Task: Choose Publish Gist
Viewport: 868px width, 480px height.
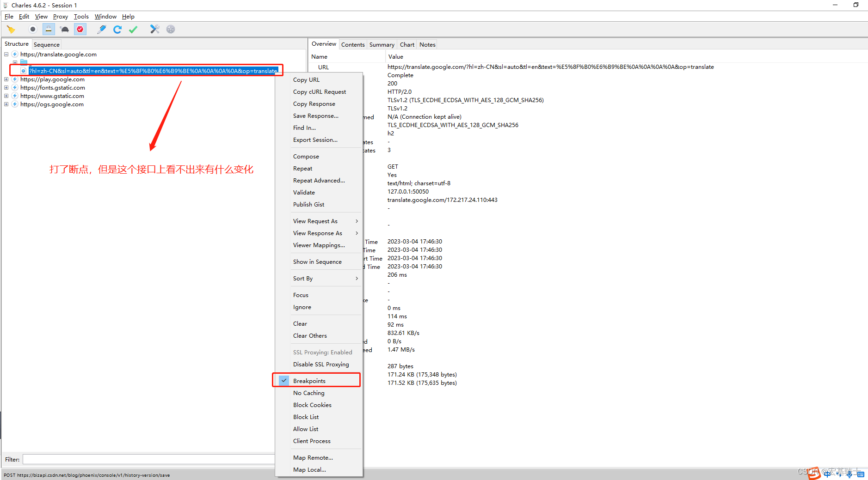Action: 319,205
